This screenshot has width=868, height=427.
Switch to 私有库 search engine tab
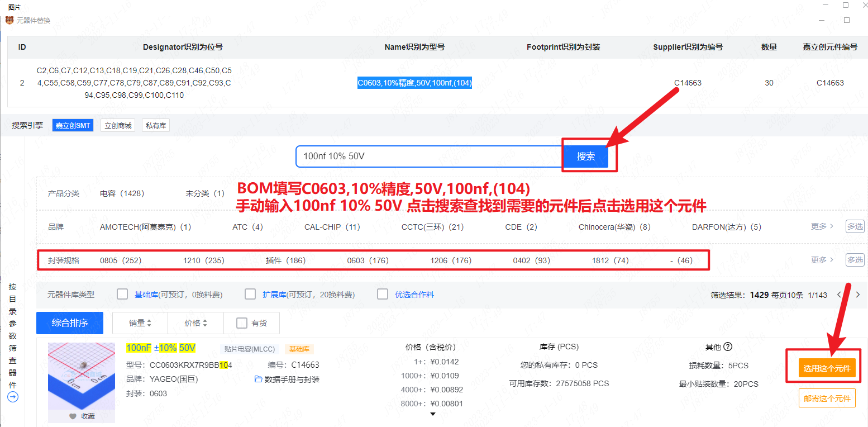155,126
